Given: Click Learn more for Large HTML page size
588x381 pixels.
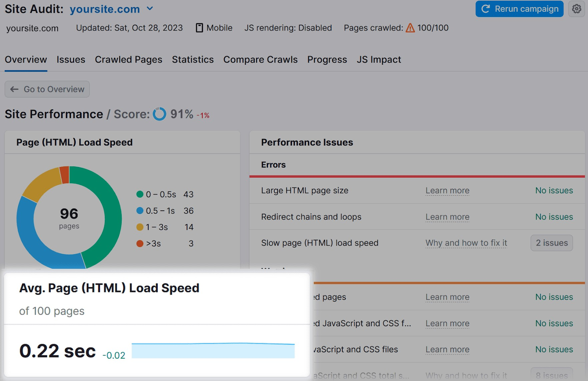Looking at the screenshot, I should click(x=447, y=190).
